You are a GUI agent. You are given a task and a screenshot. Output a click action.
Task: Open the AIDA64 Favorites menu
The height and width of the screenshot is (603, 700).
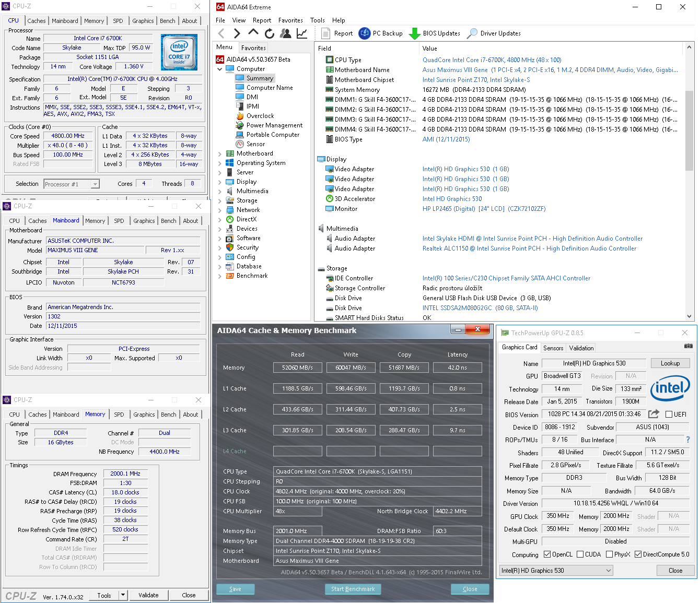pyautogui.click(x=290, y=20)
